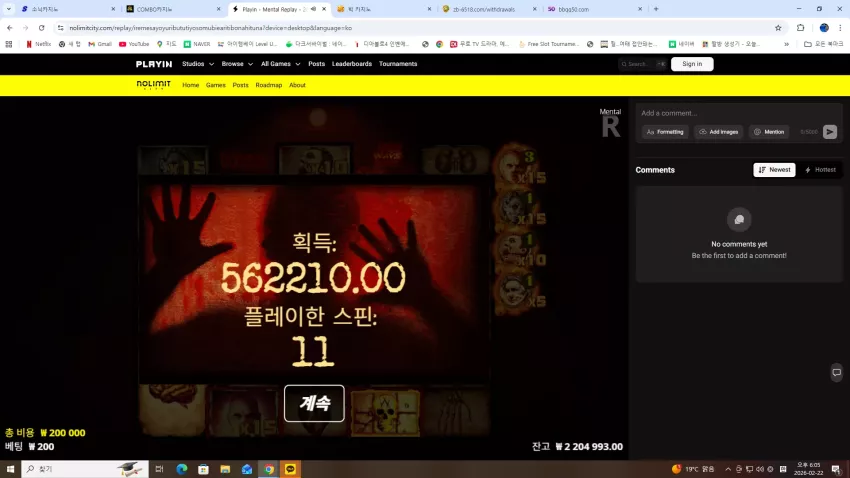Open a new browser tab
This screenshot has height=478, width=850.
tap(656, 9)
